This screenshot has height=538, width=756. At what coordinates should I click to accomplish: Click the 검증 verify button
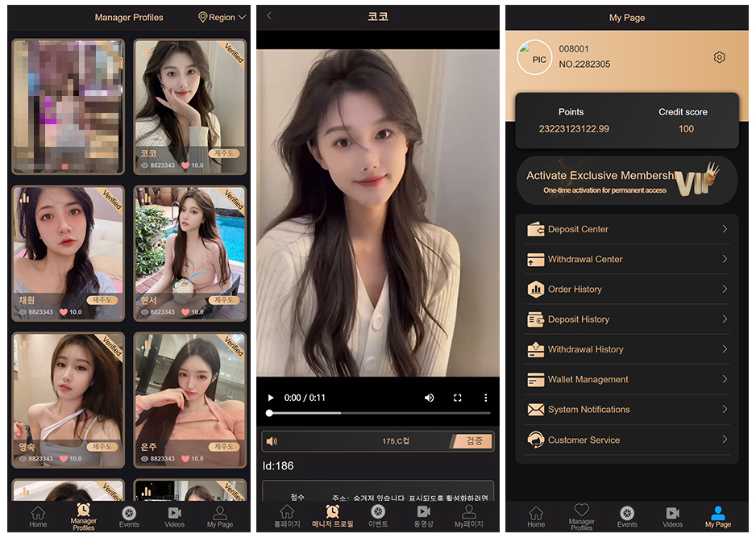(x=474, y=441)
